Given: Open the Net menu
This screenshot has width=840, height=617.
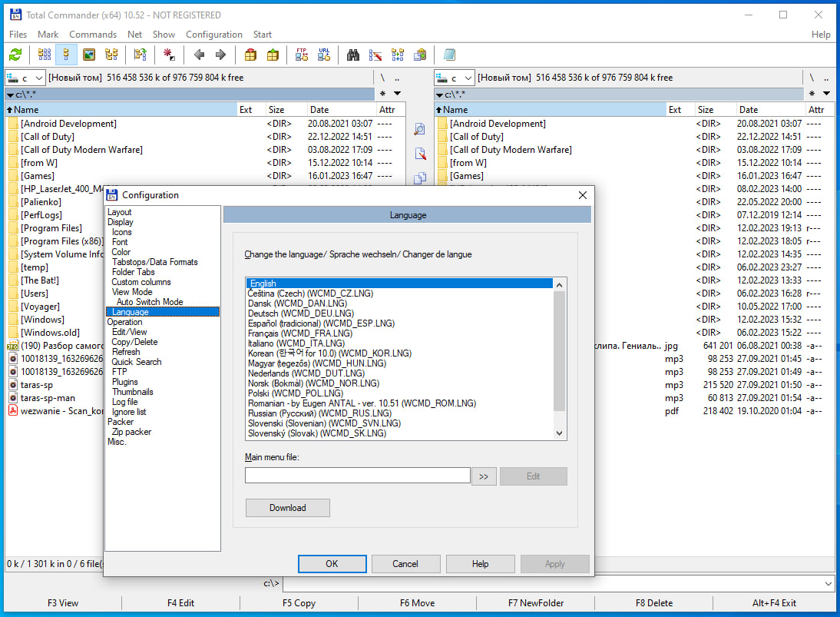Looking at the screenshot, I should click(x=134, y=35).
